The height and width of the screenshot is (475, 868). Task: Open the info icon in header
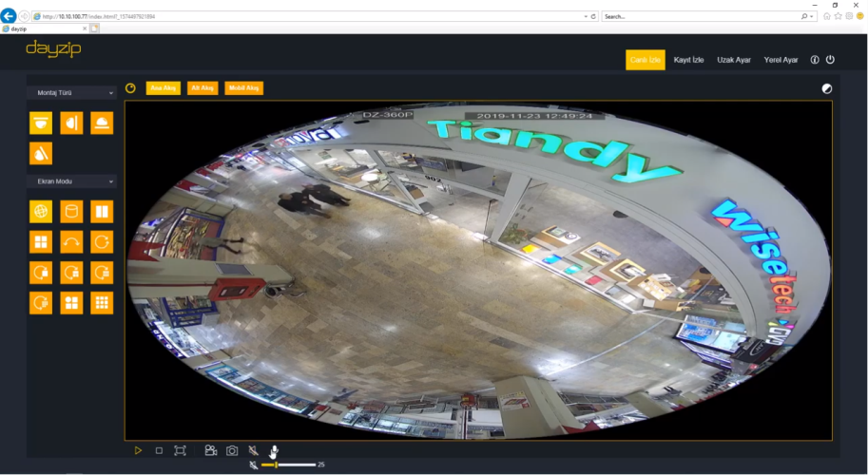pos(815,60)
